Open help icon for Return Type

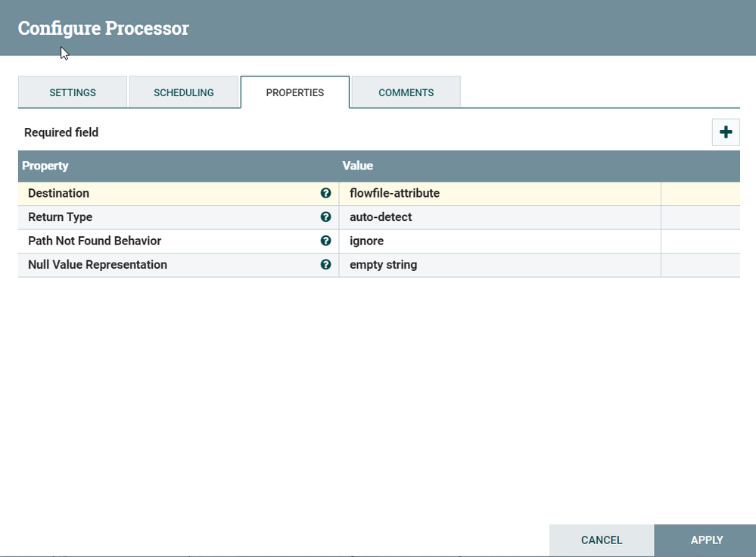[x=326, y=217]
